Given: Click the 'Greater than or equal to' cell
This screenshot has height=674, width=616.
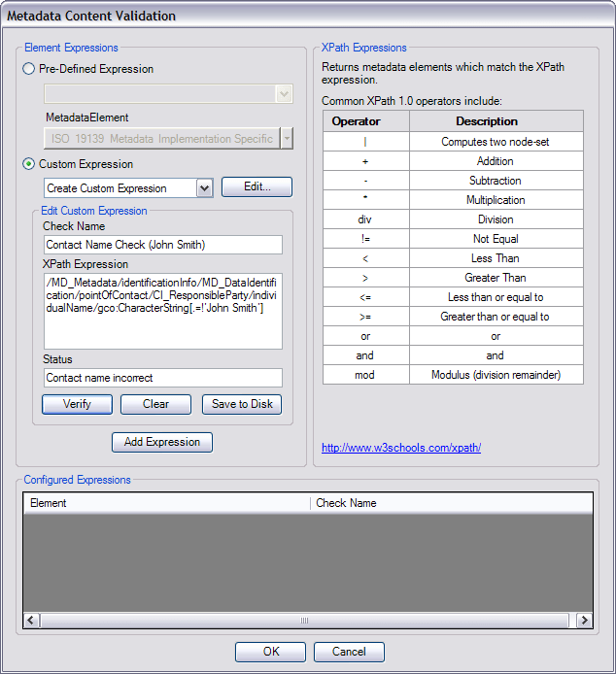Looking at the screenshot, I should [x=496, y=317].
